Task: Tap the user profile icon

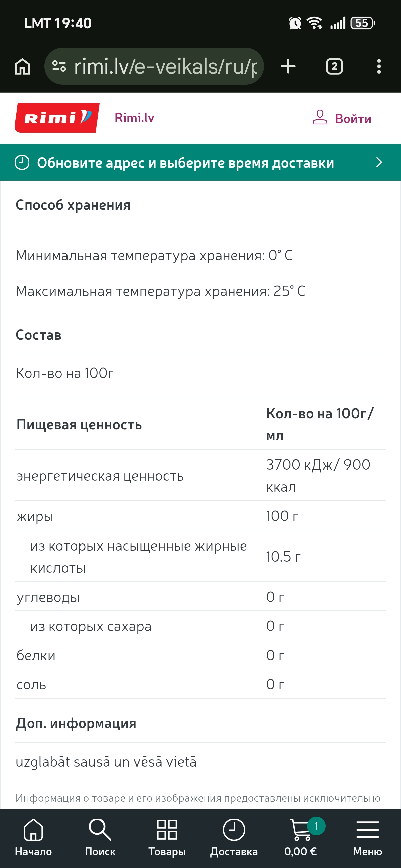Action: pyautogui.click(x=320, y=117)
